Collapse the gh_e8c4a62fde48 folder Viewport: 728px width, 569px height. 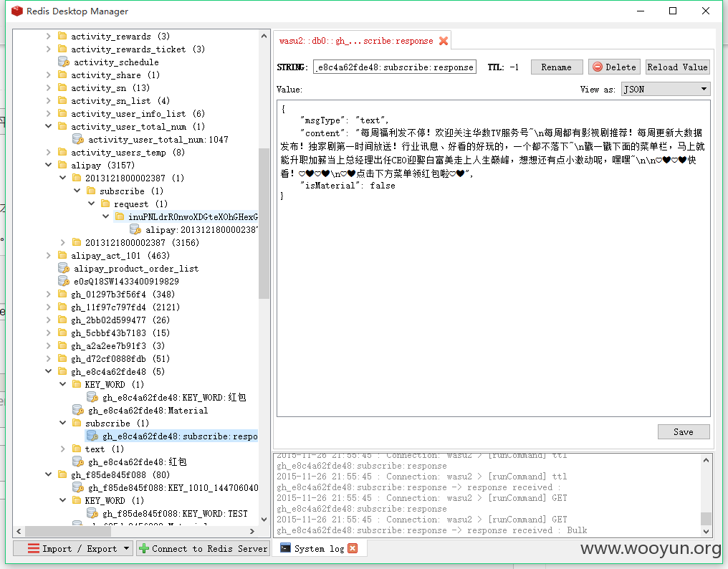coord(48,371)
